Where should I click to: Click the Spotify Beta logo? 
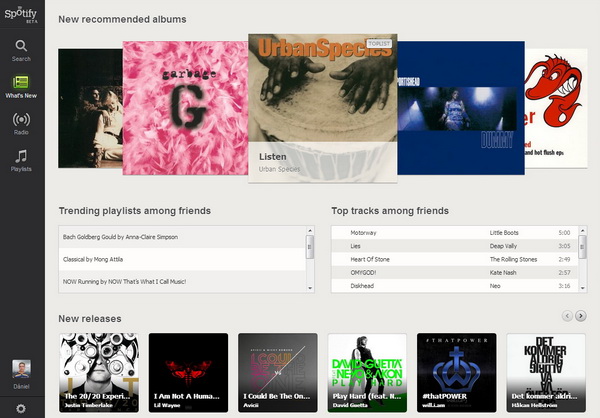point(21,15)
